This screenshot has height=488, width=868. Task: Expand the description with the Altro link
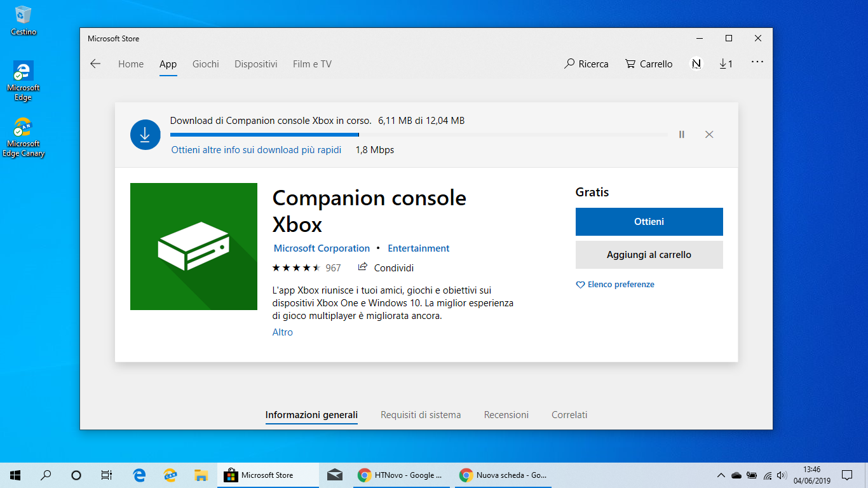pyautogui.click(x=283, y=332)
